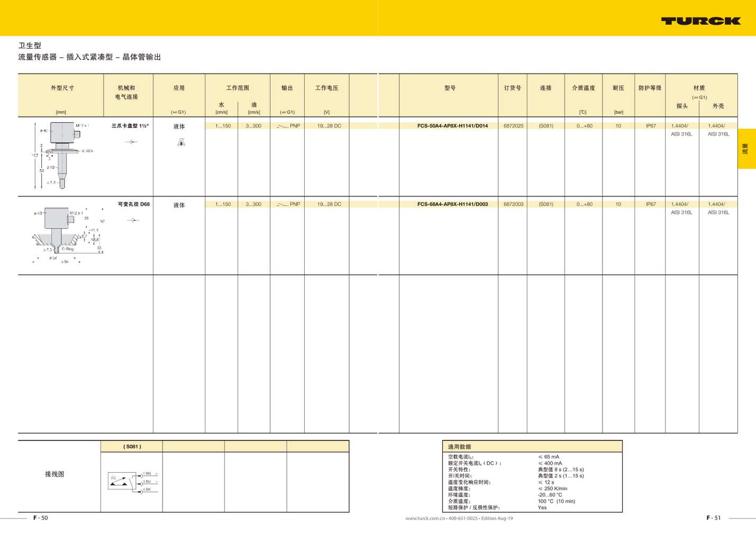This screenshot has width=756, height=534.
Task: Click the ≤ 250 K/min temperature gradient value
Action: [553, 489]
